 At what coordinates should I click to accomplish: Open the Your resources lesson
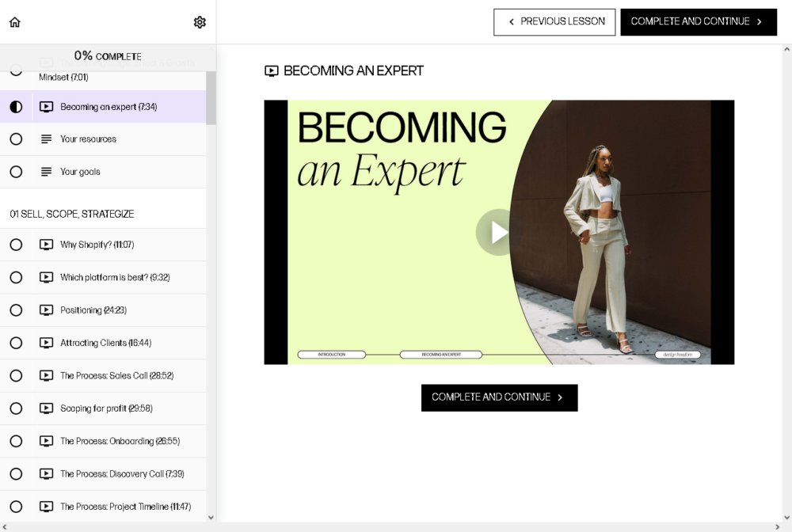click(x=103, y=139)
